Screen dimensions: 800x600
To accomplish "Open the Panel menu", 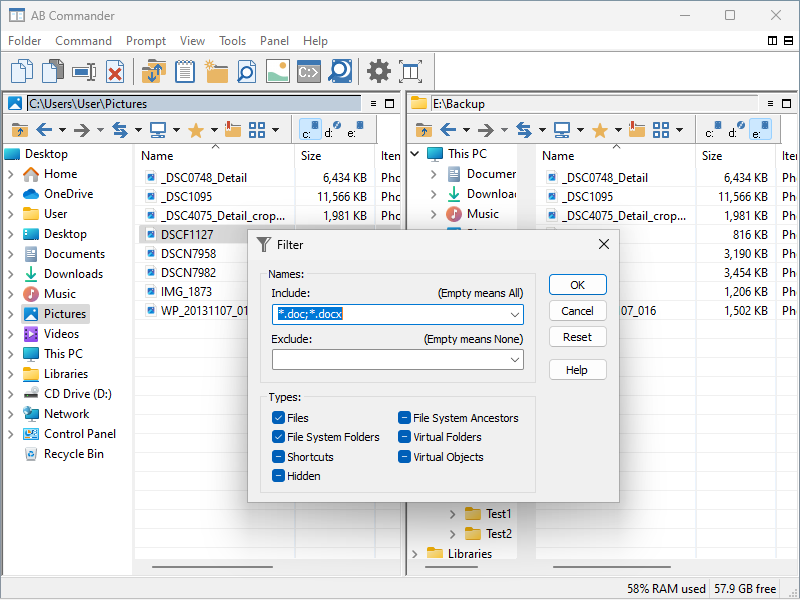I will (274, 41).
